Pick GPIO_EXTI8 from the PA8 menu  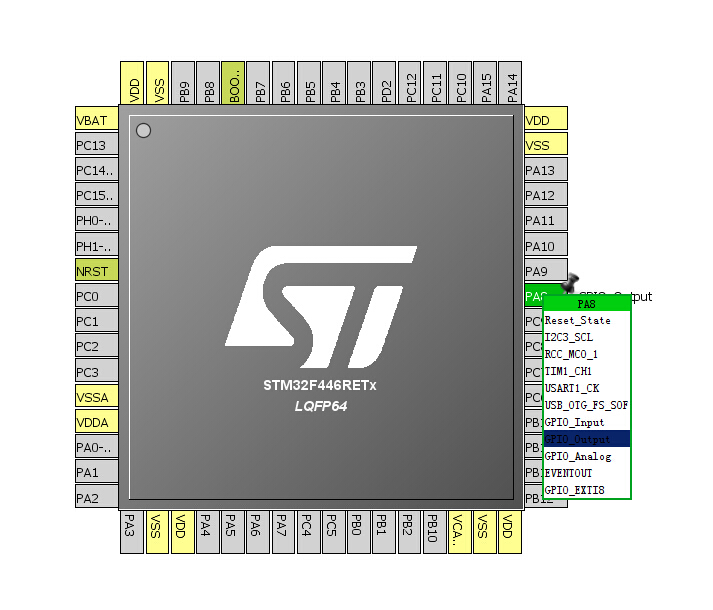(x=587, y=490)
